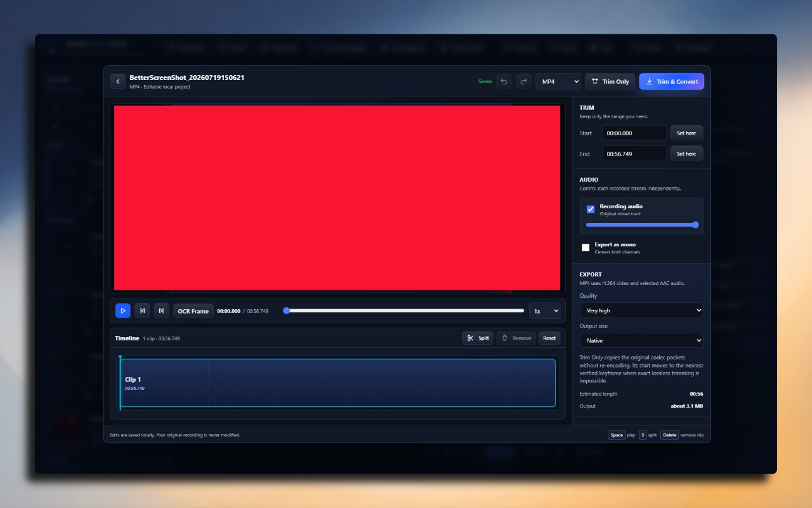Open the Output size dropdown showing Native
This screenshot has width=812, height=508.
point(641,340)
